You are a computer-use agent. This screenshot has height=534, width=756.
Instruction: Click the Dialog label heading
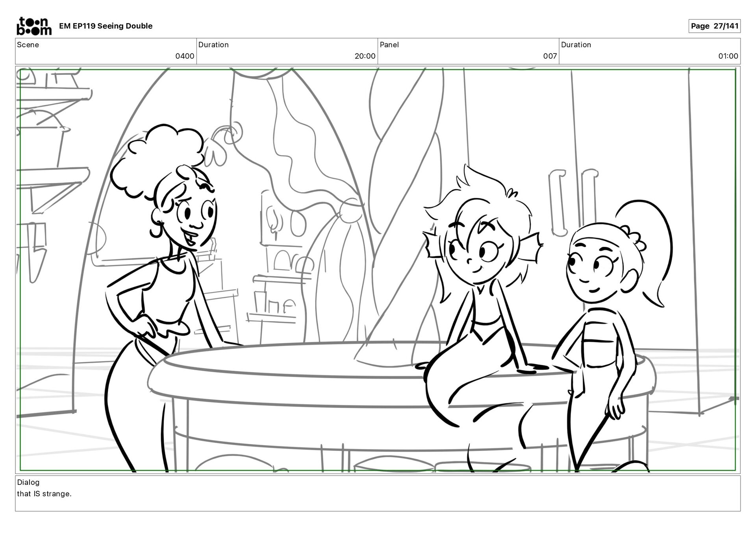point(28,482)
